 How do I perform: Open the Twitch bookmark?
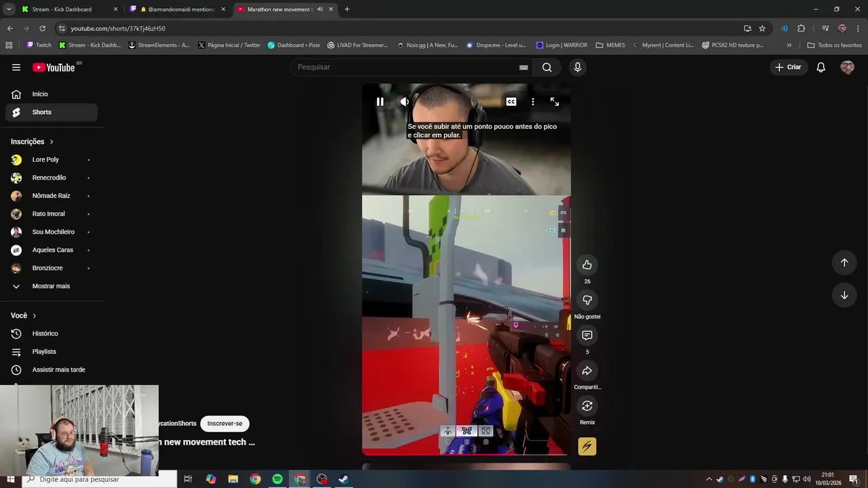[39, 45]
